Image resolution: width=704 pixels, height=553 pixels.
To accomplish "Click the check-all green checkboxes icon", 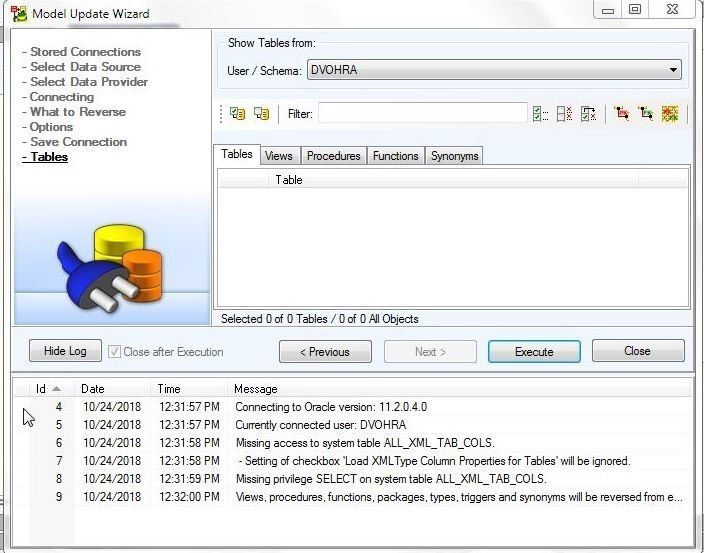I will [540, 114].
